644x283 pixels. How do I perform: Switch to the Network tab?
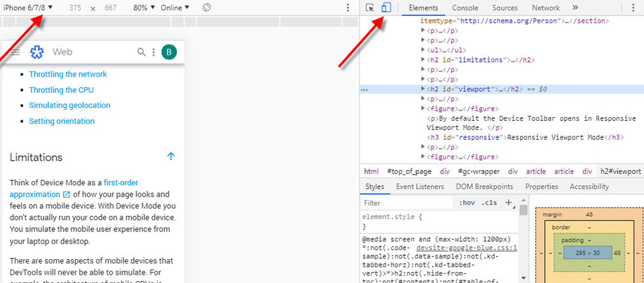[x=545, y=8]
